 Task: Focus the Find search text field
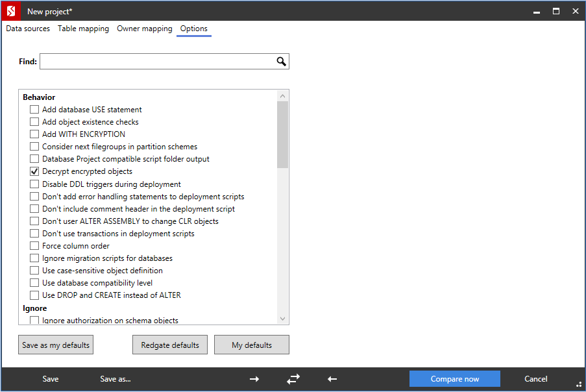[x=156, y=62]
